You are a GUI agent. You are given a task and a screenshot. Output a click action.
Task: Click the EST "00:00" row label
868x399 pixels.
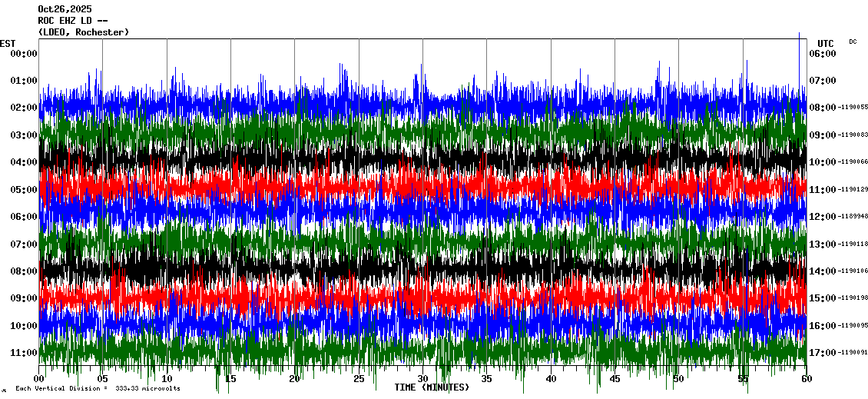pos(24,53)
